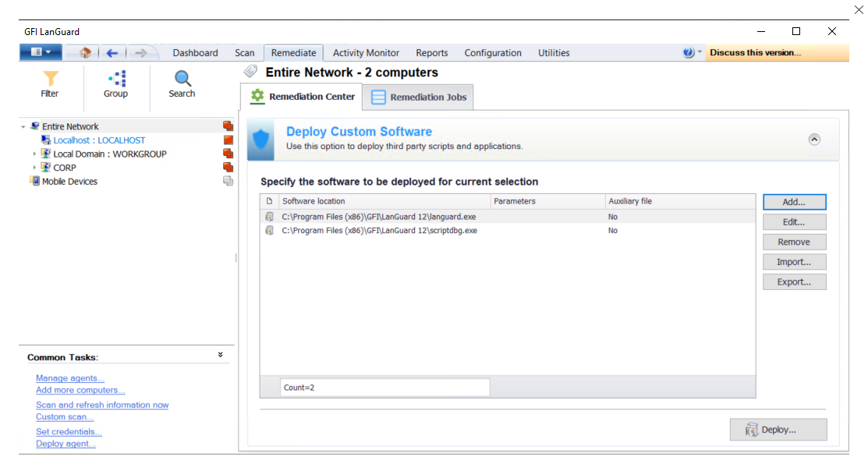Open the Utilities tab
The height and width of the screenshot is (474, 868).
coord(554,52)
